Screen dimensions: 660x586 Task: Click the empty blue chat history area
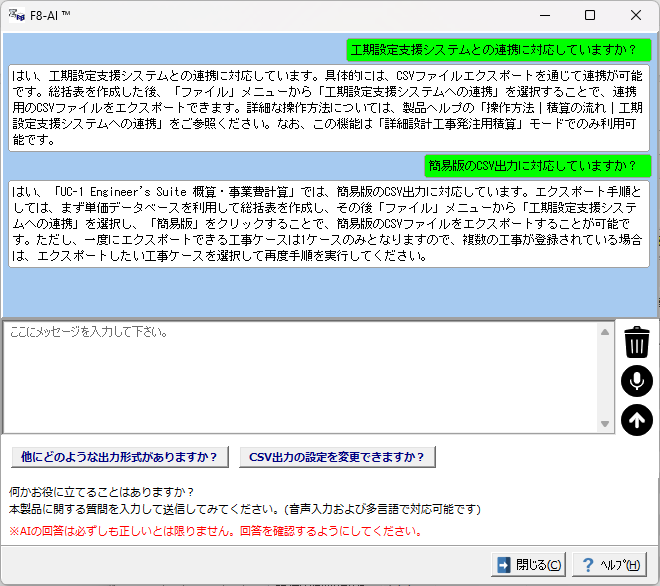(329, 290)
